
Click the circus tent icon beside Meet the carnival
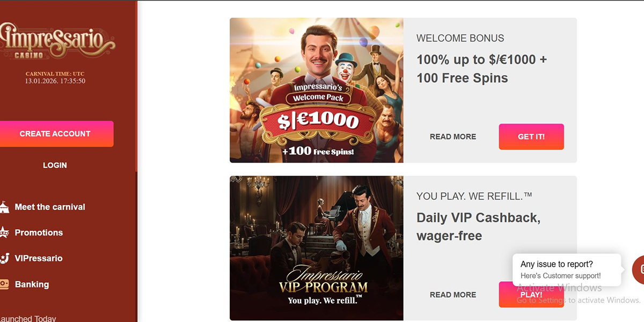click(4, 207)
